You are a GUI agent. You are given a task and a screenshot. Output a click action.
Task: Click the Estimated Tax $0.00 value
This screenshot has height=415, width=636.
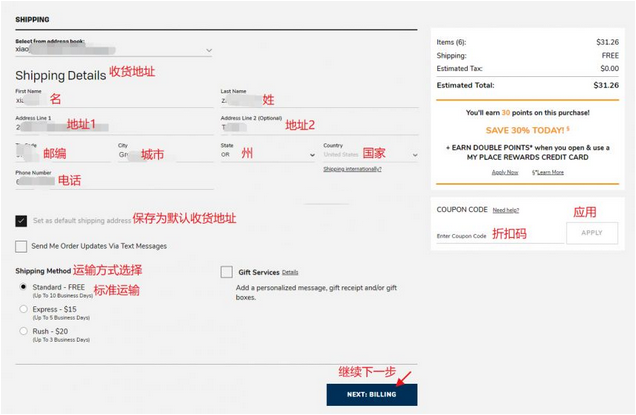610,69
